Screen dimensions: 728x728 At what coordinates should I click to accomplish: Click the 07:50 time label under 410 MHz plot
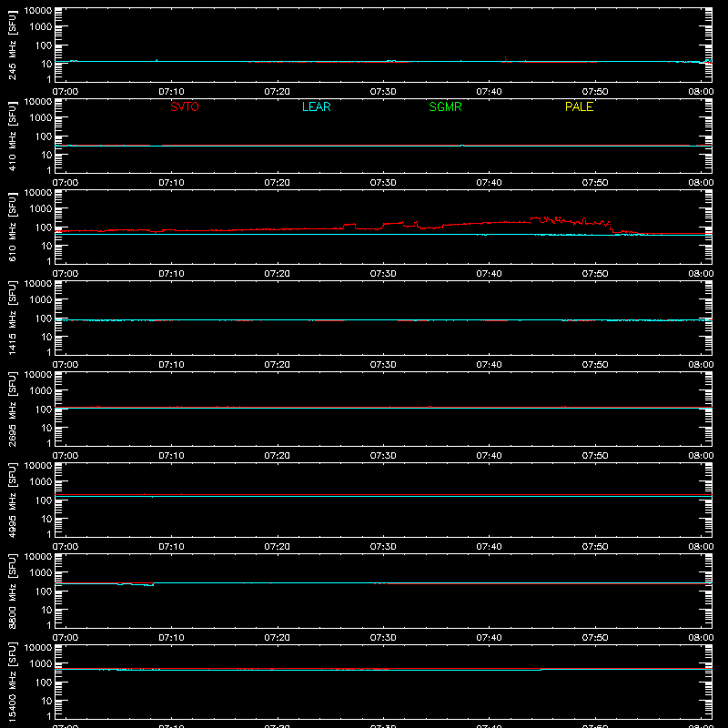tap(595, 183)
